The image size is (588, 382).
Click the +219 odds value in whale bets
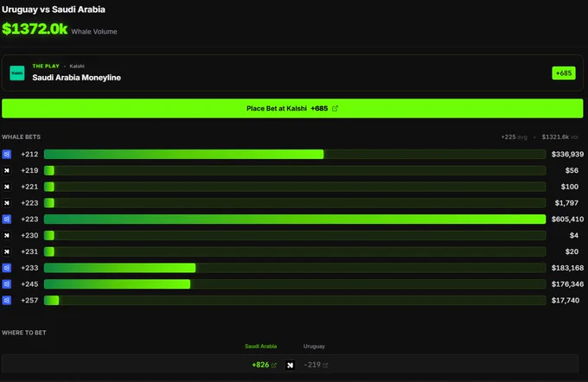click(29, 170)
